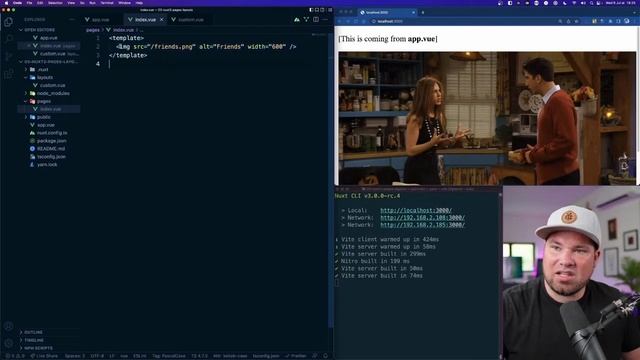Screen dimensions: 640x360
Task: Expand the Timeline section
Action: click(49, 340)
